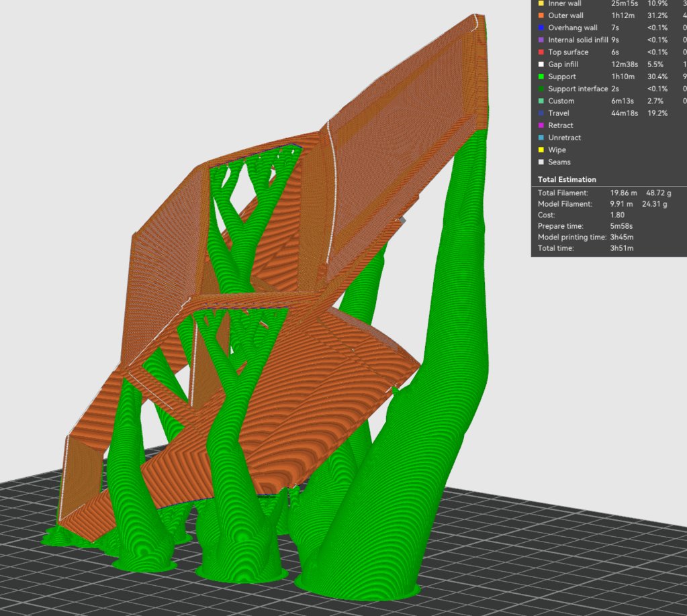
Task: Click the magenta Retract color swatch
Action: (541, 125)
